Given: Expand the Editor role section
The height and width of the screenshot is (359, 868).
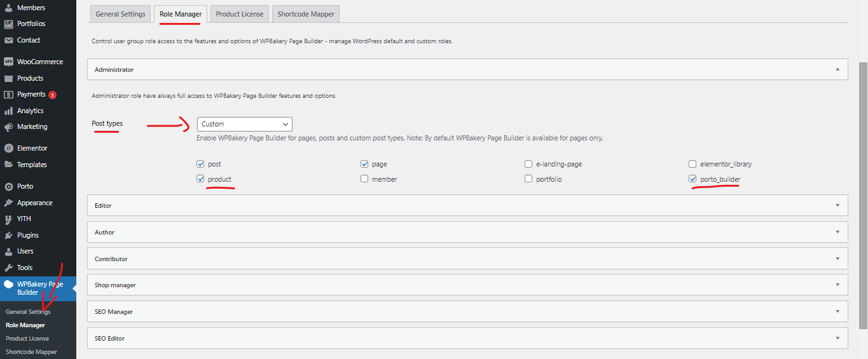Looking at the screenshot, I should click(x=467, y=206).
